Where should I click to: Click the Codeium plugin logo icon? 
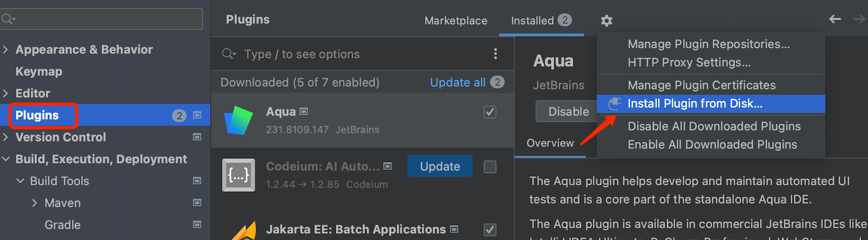coord(238,175)
